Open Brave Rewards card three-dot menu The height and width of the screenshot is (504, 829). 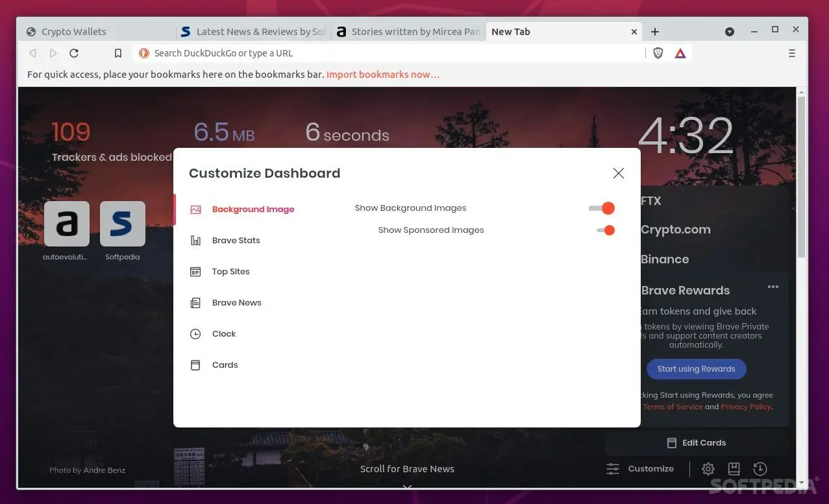(x=773, y=287)
